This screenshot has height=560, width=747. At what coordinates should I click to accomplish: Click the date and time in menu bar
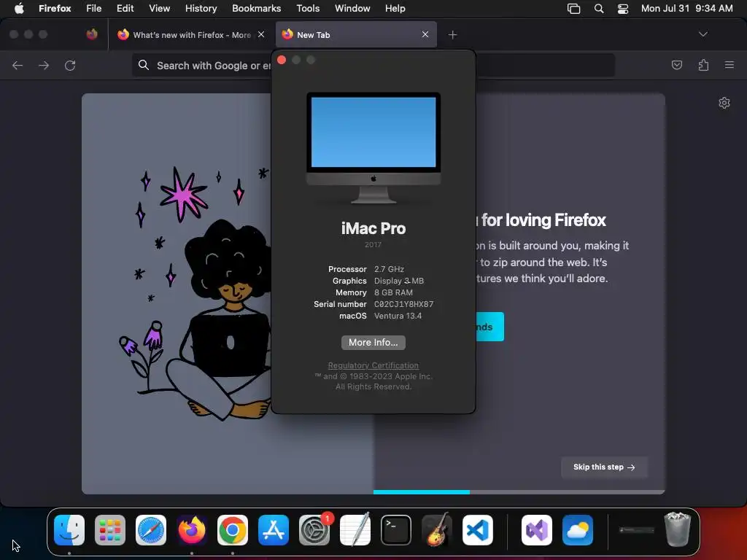coord(686,8)
